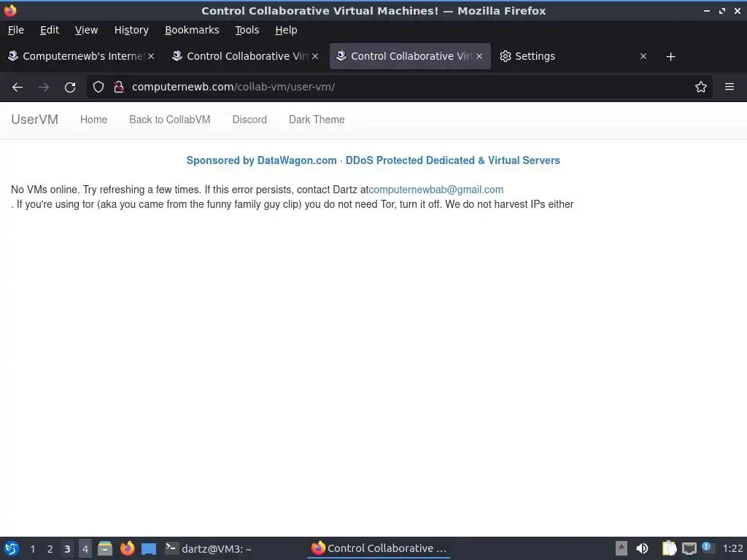Reload the current page

70,87
